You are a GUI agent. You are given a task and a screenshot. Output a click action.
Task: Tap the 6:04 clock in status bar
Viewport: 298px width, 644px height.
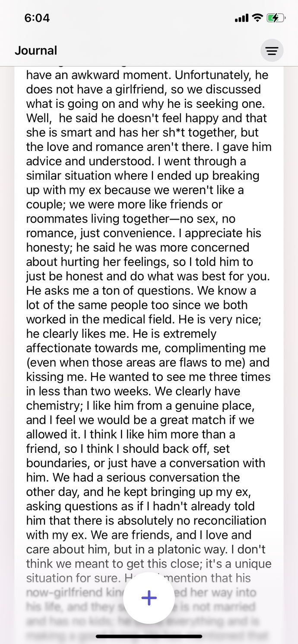click(x=37, y=18)
